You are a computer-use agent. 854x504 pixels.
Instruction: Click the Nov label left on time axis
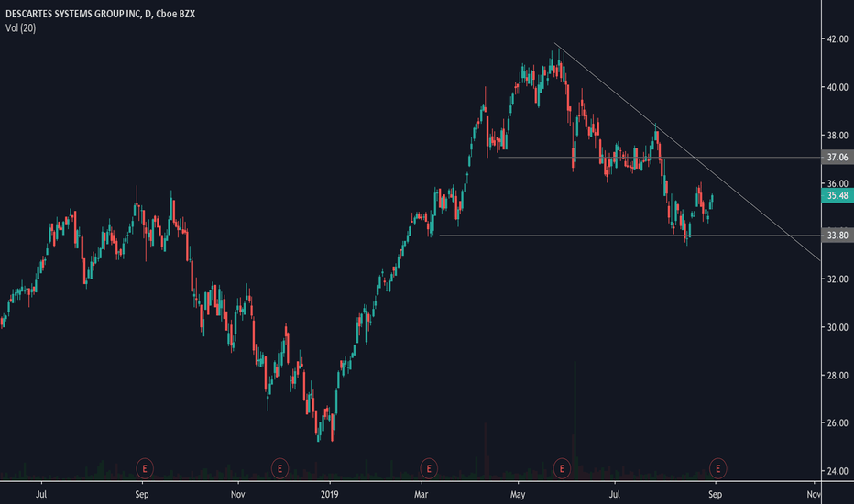[237, 494]
